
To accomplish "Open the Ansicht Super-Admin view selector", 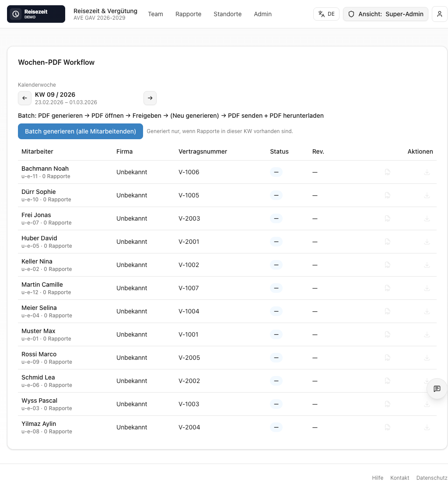I will click(x=385, y=14).
